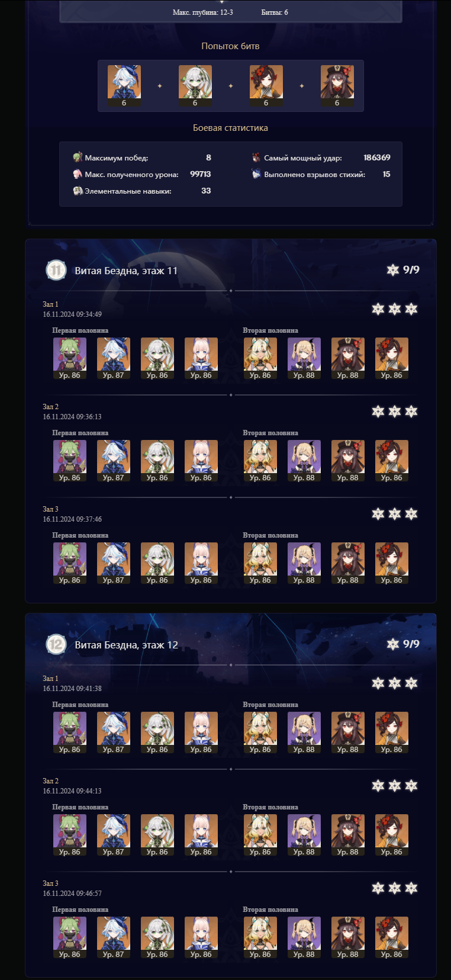The image size is (451, 980).
Task: Click the icon next to Максимум побед
Action: click(78, 158)
